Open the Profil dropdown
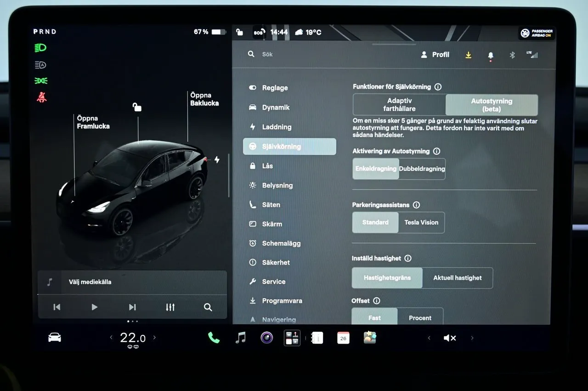This screenshot has height=391, width=588. [x=435, y=55]
